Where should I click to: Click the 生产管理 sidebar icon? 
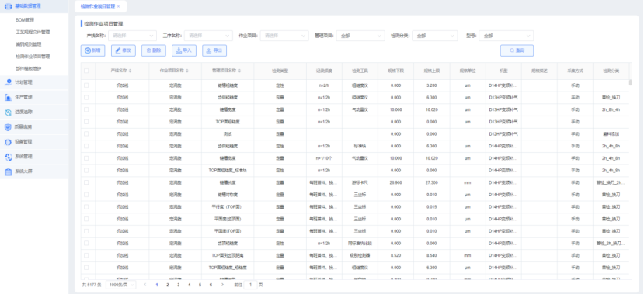click(x=8, y=97)
